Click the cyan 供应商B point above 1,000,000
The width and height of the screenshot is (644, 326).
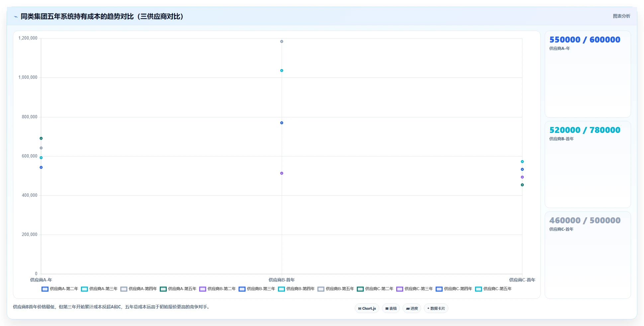point(282,70)
